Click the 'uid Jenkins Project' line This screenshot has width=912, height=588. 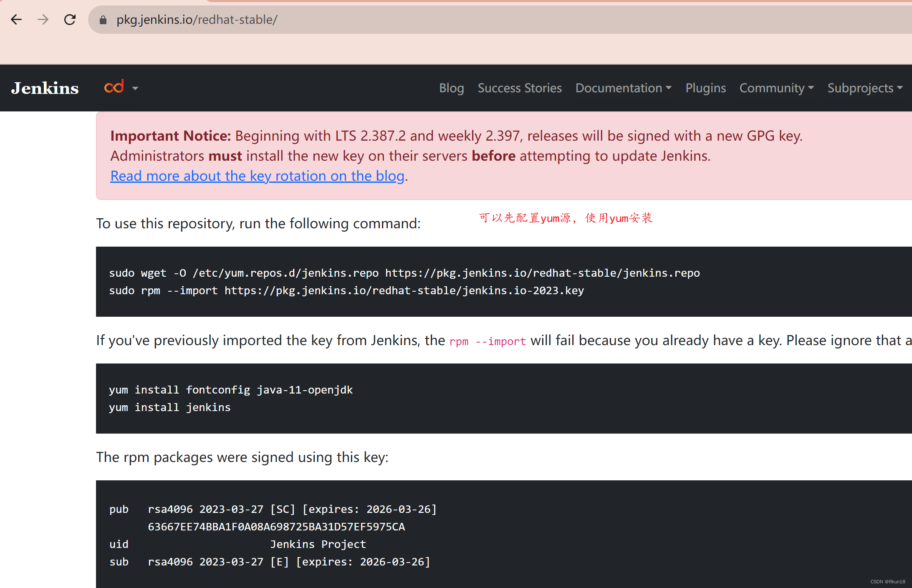click(x=237, y=544)
